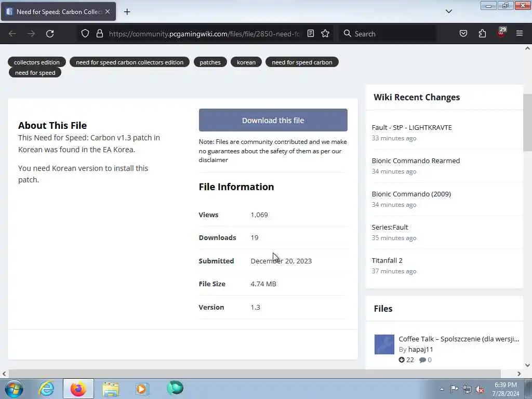Select the korean tag

(x=246, y=62)
